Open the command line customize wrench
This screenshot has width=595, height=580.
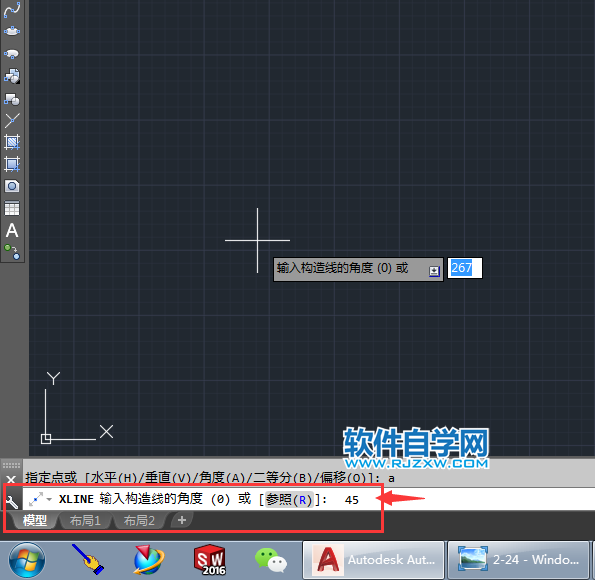point(12,501)
